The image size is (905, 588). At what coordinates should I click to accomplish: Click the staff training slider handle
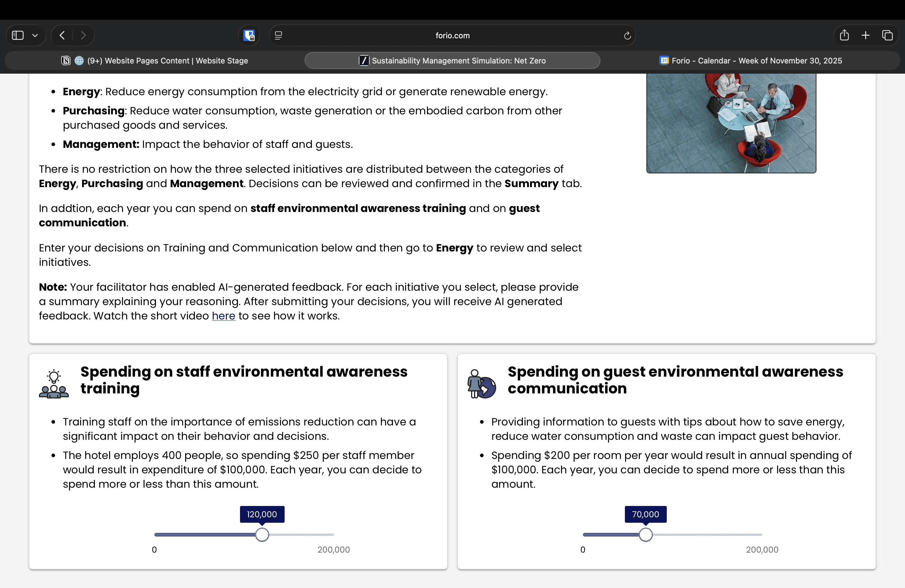click(262, 534)
